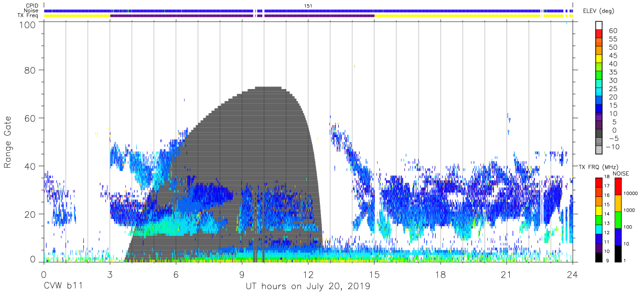Image resolution: width=644 pixels, height=297 pixels.
Task: Pick the yellow swatch in the TX FRQ bar
Action: (599, 211)
